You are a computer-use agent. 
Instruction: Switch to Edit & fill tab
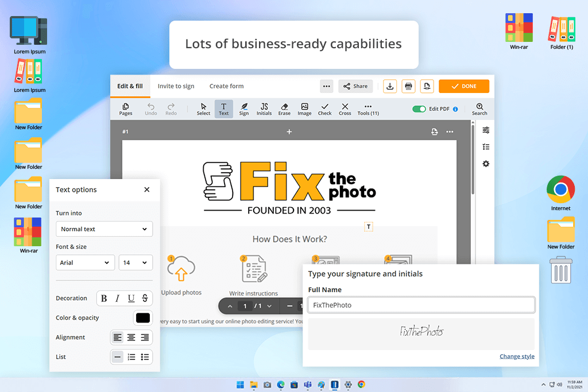click(130, 86)
